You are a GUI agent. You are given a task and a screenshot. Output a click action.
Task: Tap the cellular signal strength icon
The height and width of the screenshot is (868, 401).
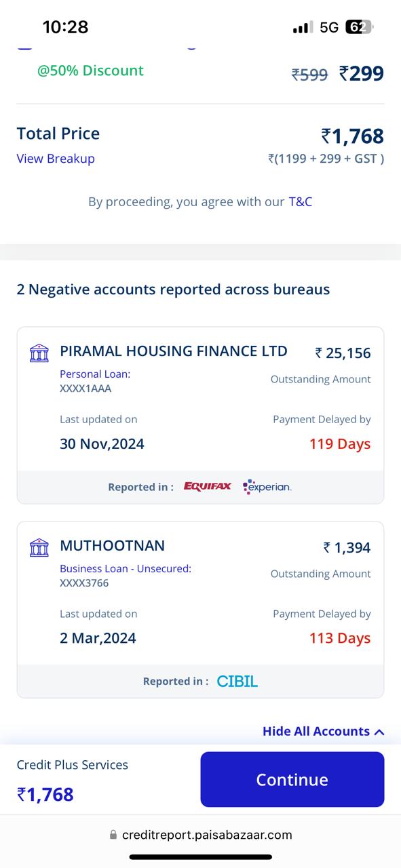pyautogui.click(x=303, y=28)
